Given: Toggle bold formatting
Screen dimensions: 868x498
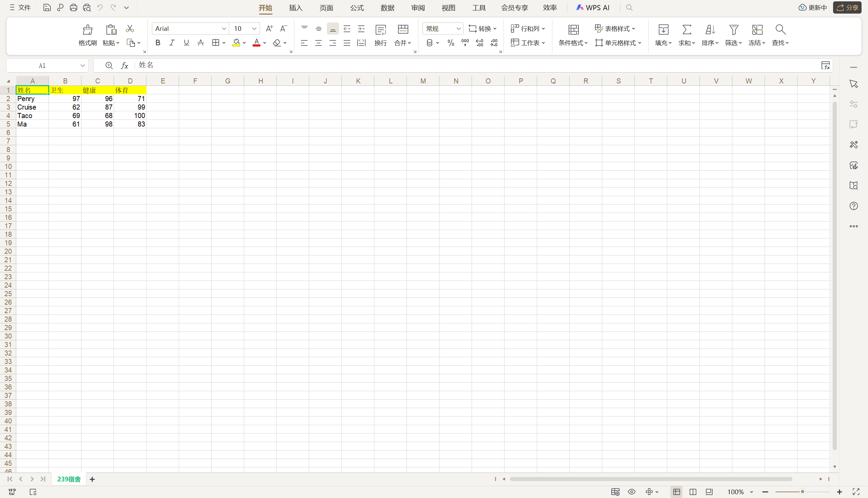Looking at the screenshot, I should 158,43.
